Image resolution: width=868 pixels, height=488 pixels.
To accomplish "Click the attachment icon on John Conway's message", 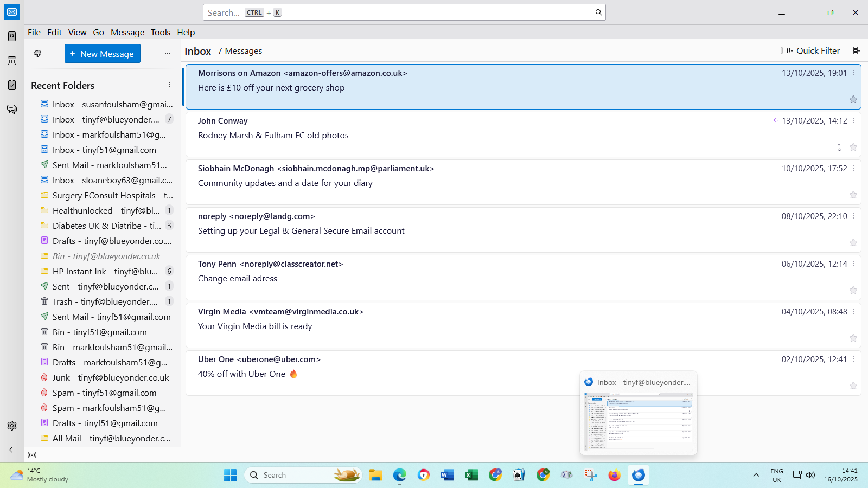I will click(839, 147).
